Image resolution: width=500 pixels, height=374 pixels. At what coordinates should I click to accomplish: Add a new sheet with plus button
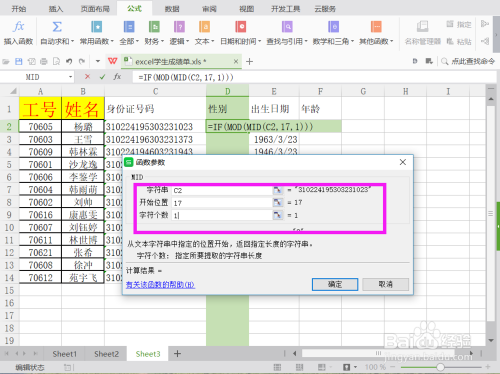coord(177,354)
